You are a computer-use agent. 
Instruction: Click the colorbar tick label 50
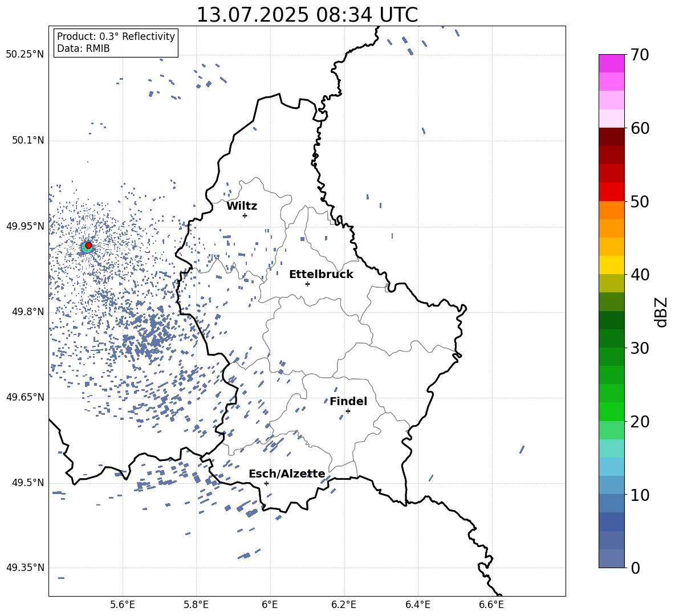[x=640, y=201]
